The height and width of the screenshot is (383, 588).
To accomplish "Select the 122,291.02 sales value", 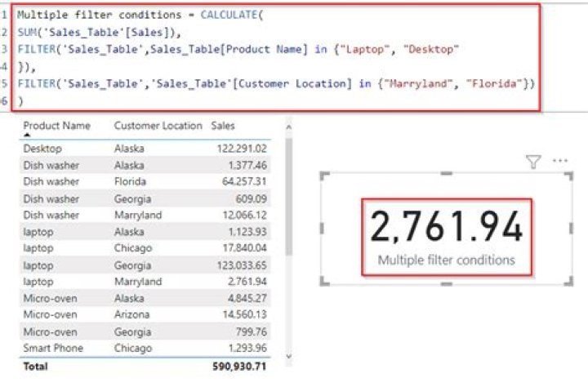I will click(242, 149).
